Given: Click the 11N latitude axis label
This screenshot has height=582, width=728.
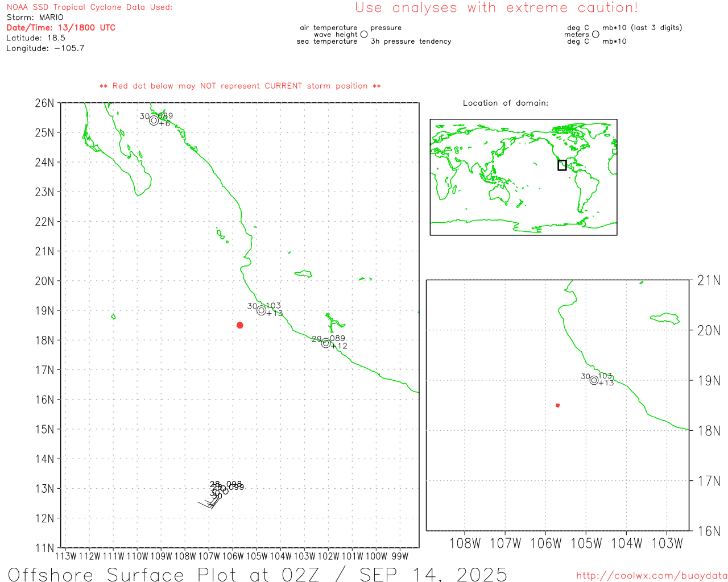Looking at the screenshot, I should [x=44, y=548].
